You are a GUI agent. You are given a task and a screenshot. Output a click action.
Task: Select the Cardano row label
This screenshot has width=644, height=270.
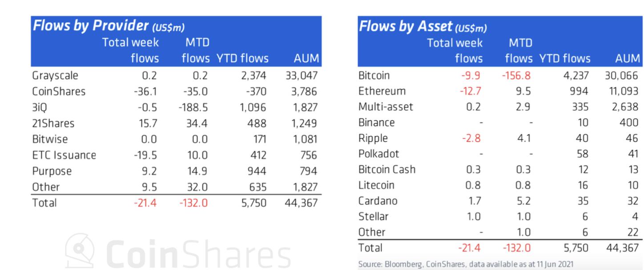pyautogui.click(x=378, y=200)
